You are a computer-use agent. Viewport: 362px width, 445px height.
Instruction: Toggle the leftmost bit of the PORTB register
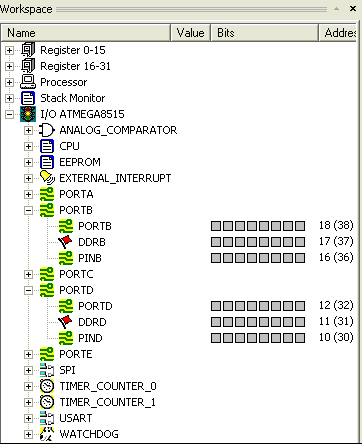pyautogui.click(x=216, y=226)
